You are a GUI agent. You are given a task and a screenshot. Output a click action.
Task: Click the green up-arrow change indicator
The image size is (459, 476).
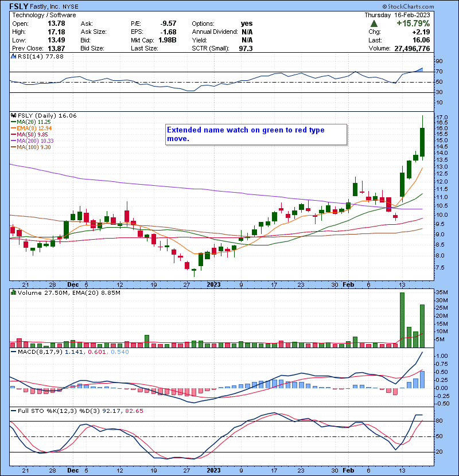(374, 24)
